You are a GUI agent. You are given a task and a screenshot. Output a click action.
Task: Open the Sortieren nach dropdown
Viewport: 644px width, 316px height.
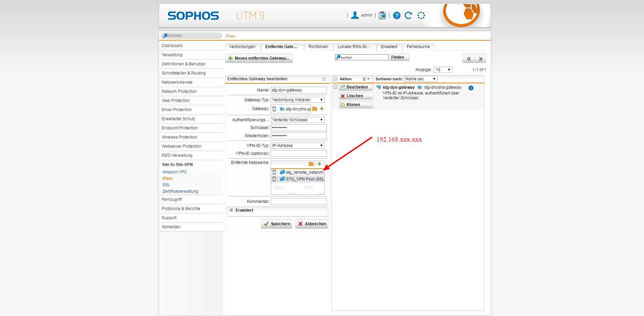pyautogui.click(x=420, y=79)
